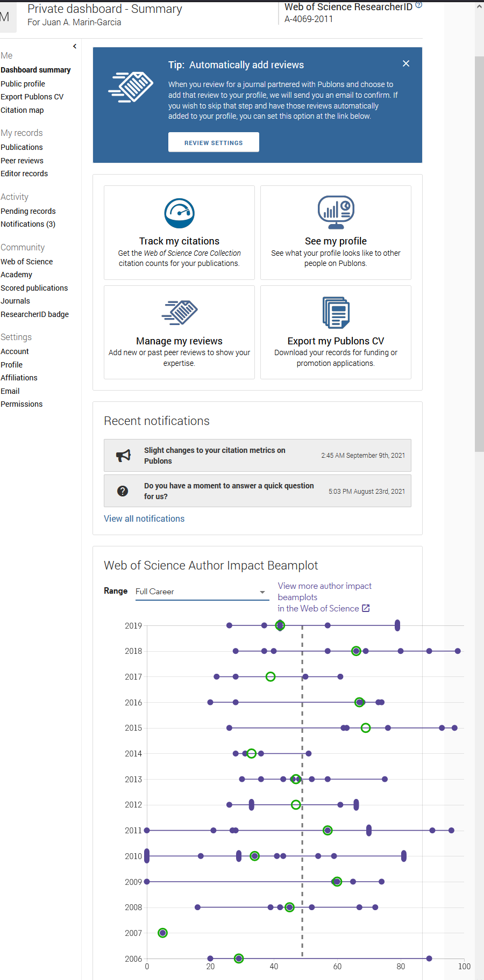Click the See my profile monitor icon
The height and width of the screenshot is (980, 484).
click(336, 212)
